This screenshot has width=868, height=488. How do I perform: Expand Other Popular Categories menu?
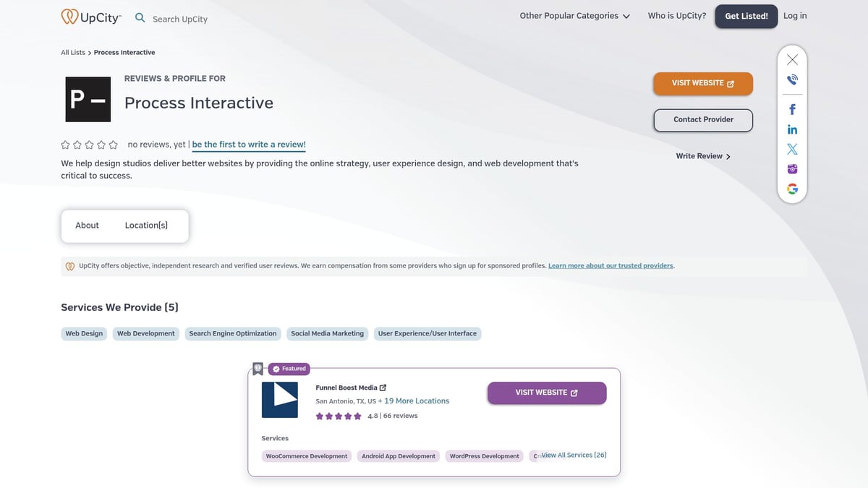575,15
